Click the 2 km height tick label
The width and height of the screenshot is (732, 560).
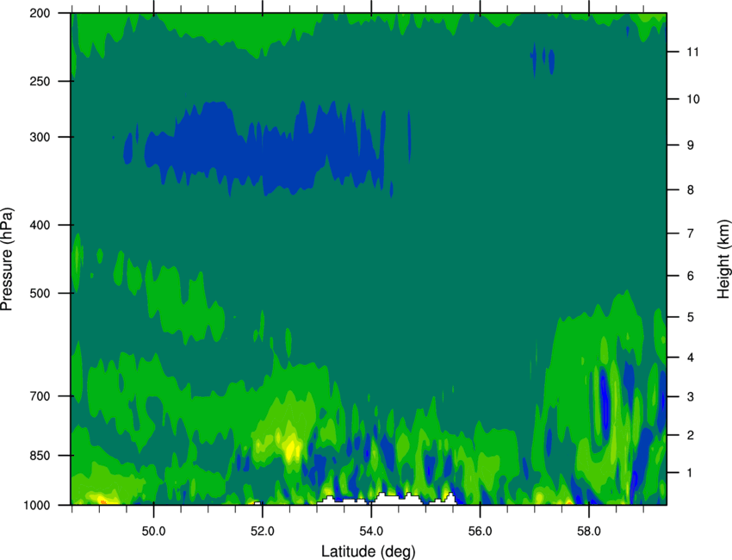[690, 435]
